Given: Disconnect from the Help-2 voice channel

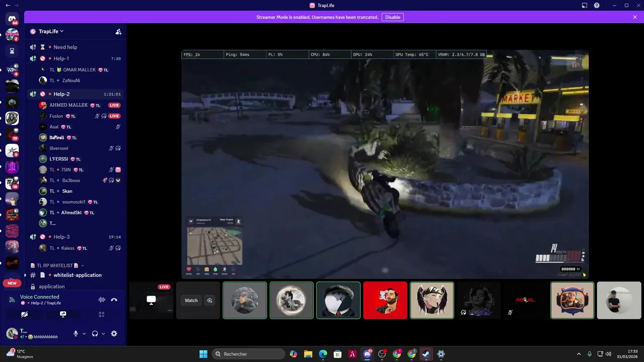Looking at the screenshot, I should tap(114, 300).
